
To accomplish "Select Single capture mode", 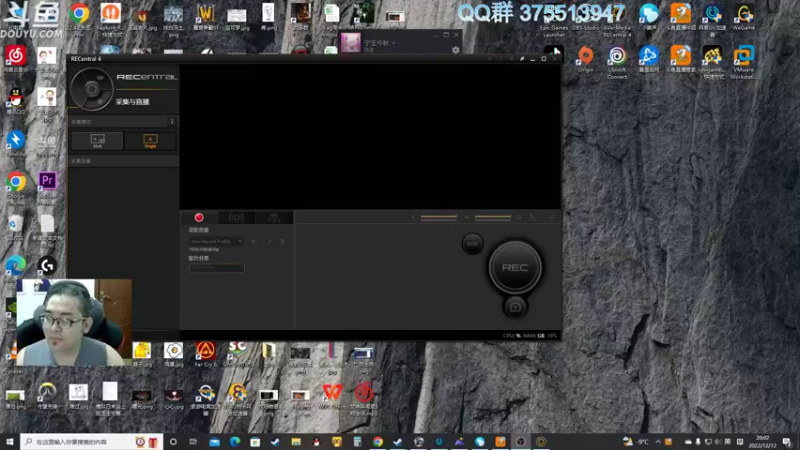I will pyautogui.click(x=151, y=141).
